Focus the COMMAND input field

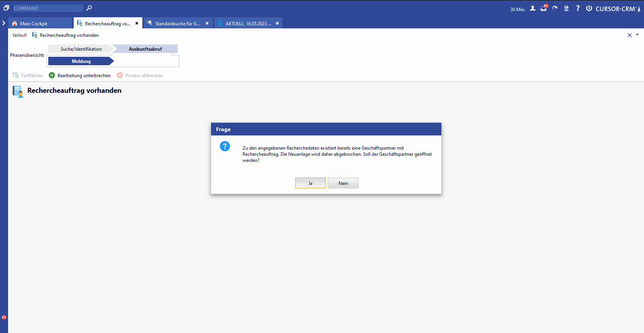pos(48,8)
